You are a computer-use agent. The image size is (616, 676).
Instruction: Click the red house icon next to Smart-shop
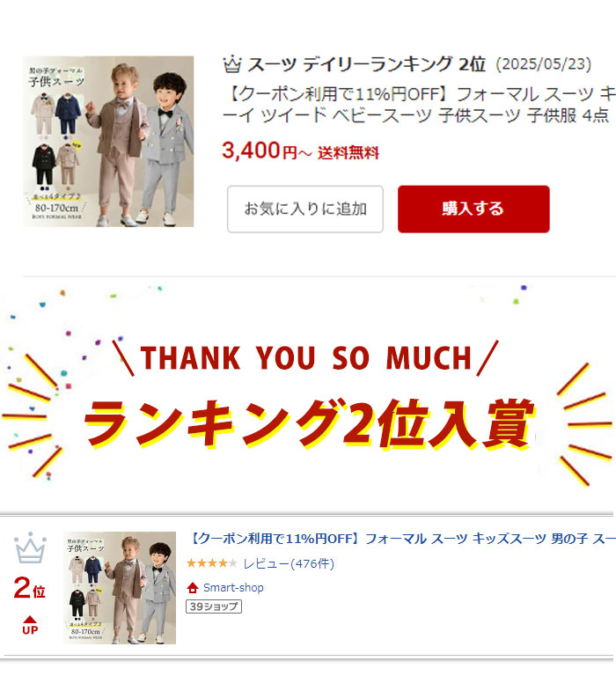click(x=192, y=588)
